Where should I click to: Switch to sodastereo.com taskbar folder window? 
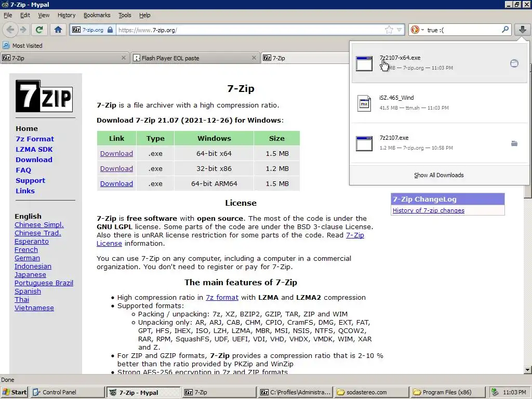pyautogui.click(x=370, y=392)
